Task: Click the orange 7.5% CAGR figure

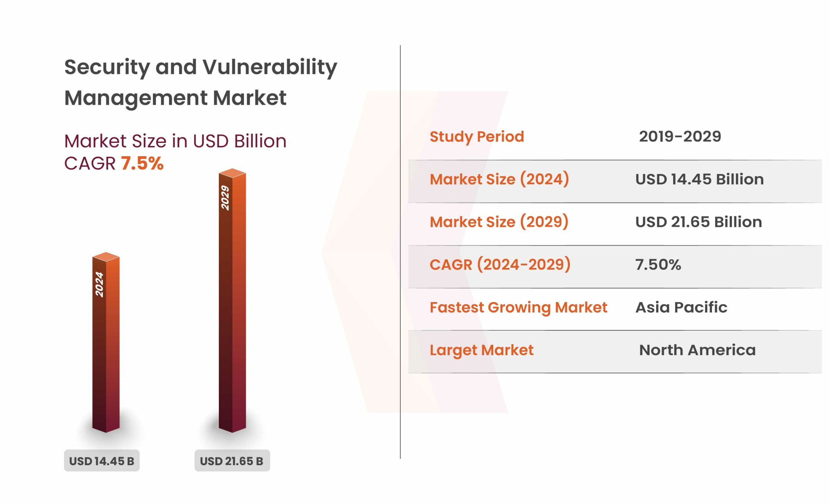Action: coord(142,163)
